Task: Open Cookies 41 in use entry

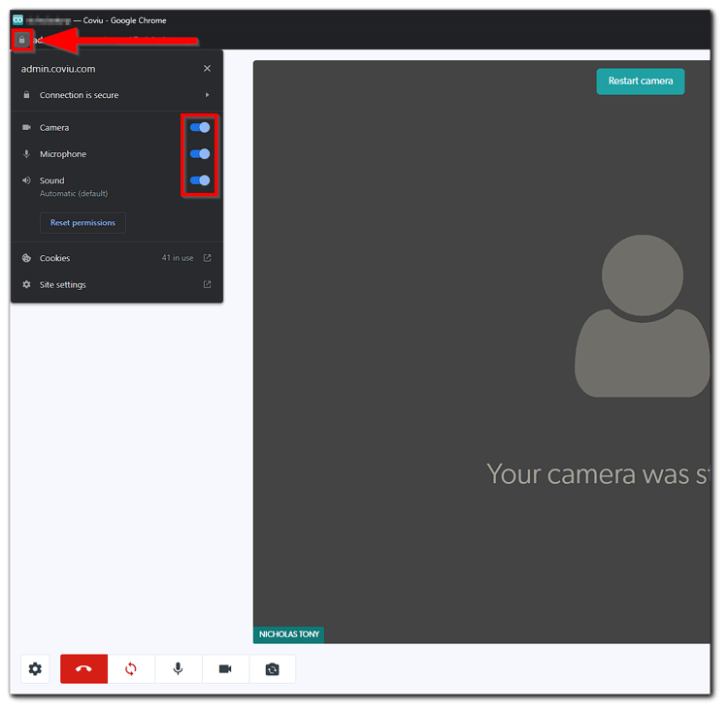Action: tap(116, 258)
